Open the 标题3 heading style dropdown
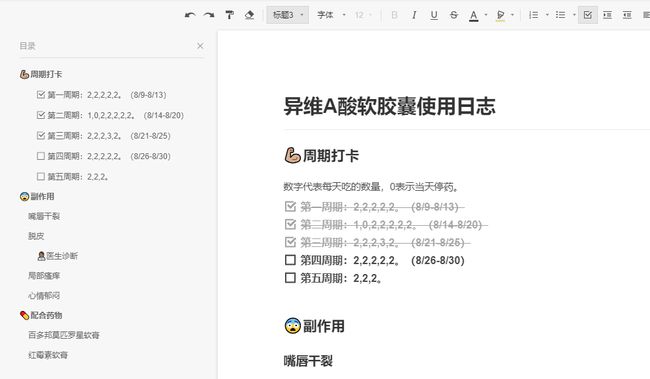The image size is (650, 379). 288,15
